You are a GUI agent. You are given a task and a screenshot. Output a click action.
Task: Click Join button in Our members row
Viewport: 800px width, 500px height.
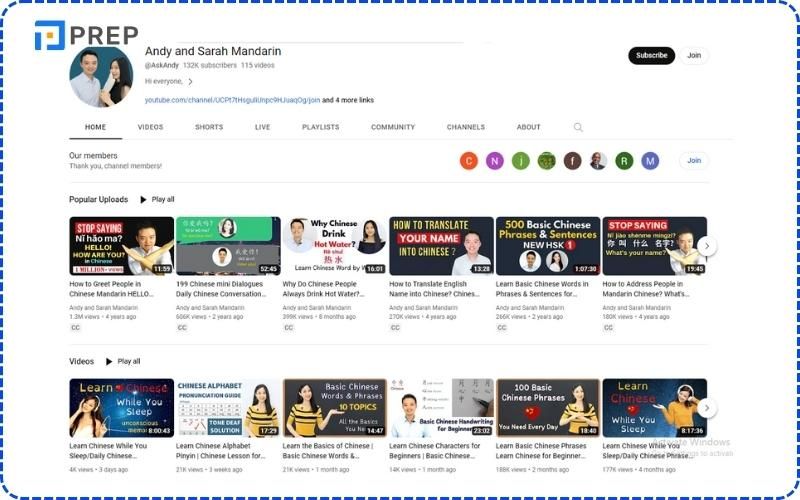pos(694,161)
